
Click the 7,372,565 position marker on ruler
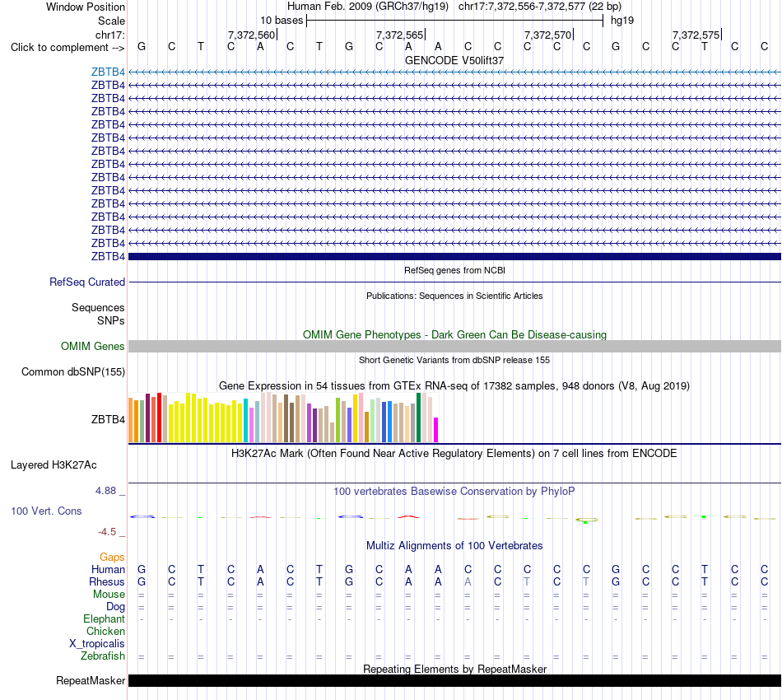[401, 35]
